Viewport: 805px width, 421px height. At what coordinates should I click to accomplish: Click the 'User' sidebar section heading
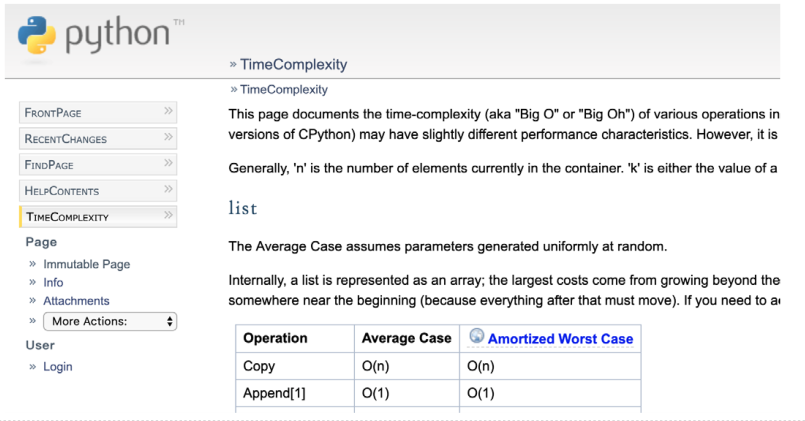[x=40, y=345]
